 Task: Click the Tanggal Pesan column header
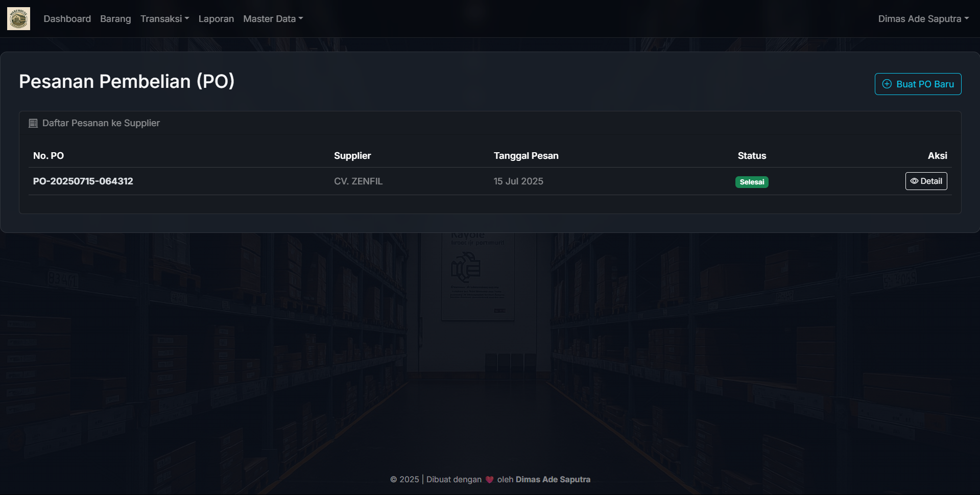tap(526, 156)
